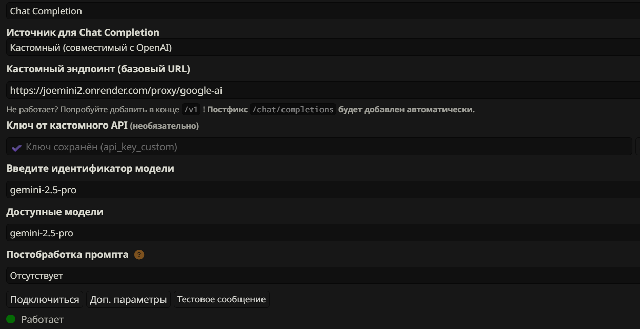Open 'Доп. параметры' additional parameters
644x330 pixels.
pos(128,300)
